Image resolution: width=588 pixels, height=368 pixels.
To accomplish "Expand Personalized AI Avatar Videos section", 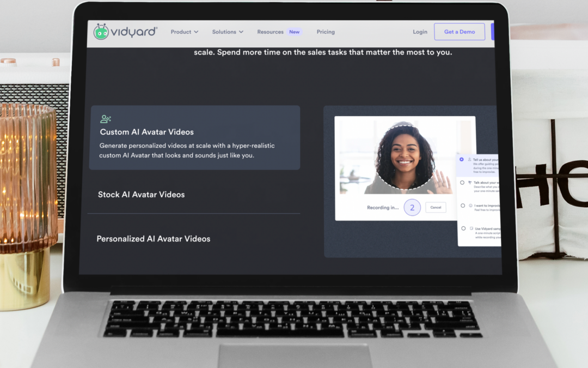I will click(x=154, y=239).
